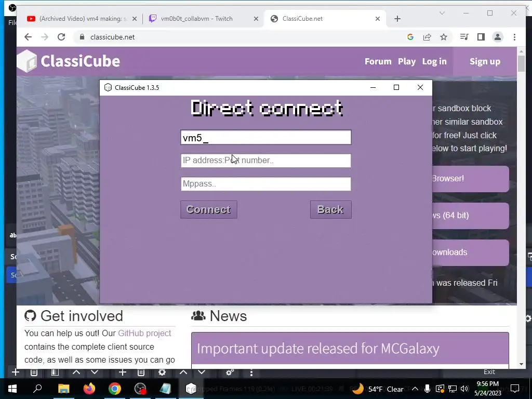532x399 pixels.
Task: Show hidden system tray icons chevron
Action: tap(415, 389)
